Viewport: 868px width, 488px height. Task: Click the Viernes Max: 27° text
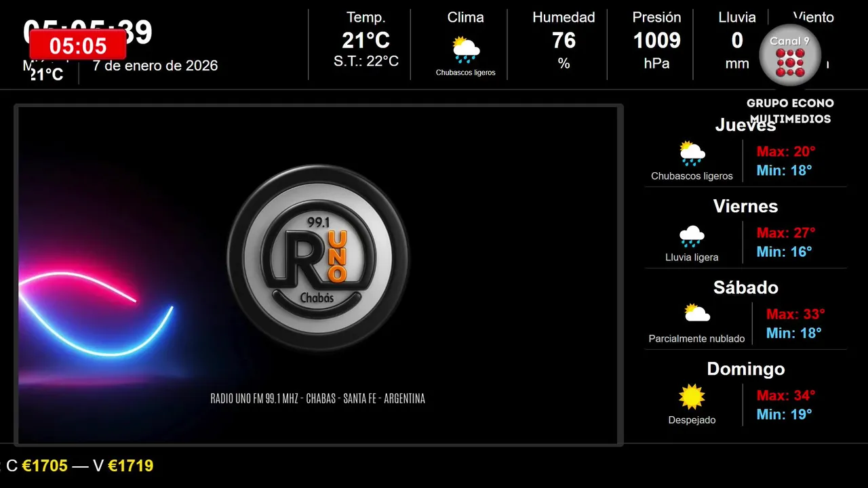click(786, 233)
